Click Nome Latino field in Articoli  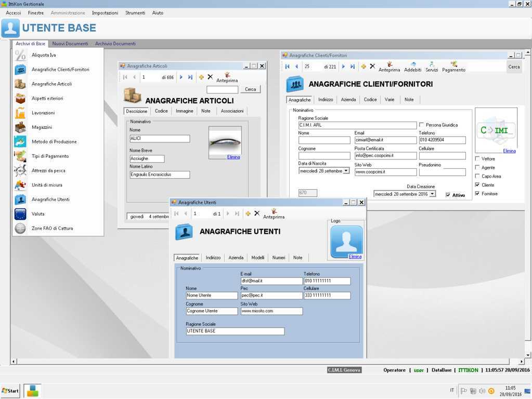pyautogui.click(x=160, y=175)
